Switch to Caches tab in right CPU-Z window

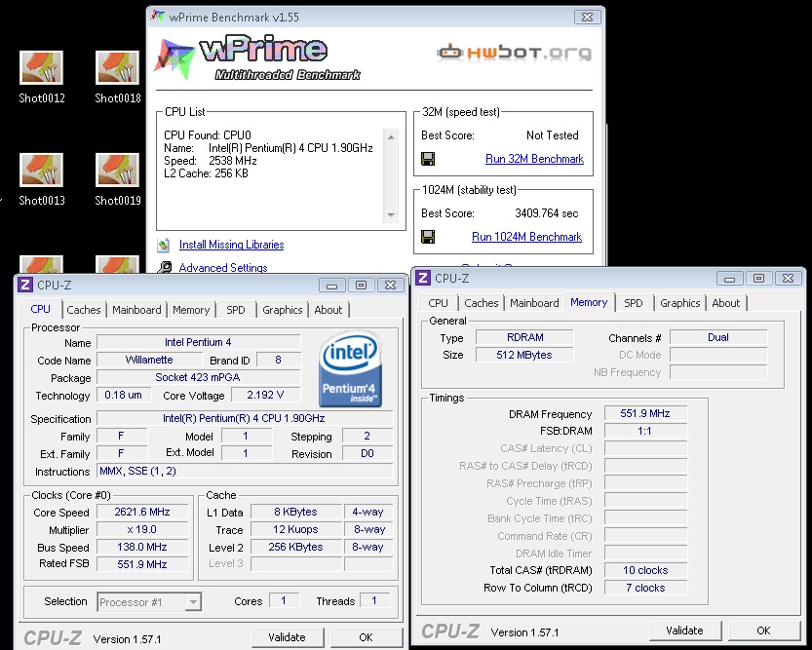tap(482, 303)
